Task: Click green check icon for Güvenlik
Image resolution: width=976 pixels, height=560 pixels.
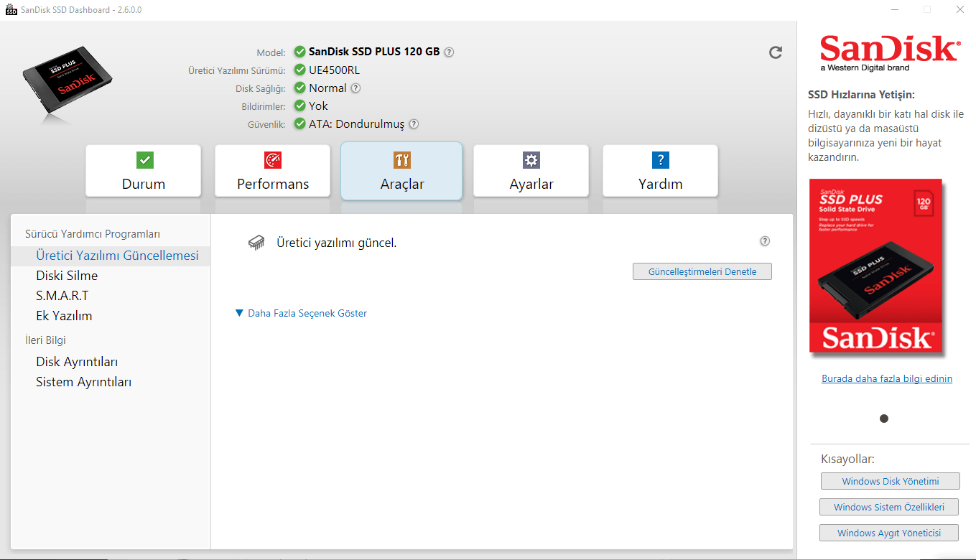Action: coord(300,124)
